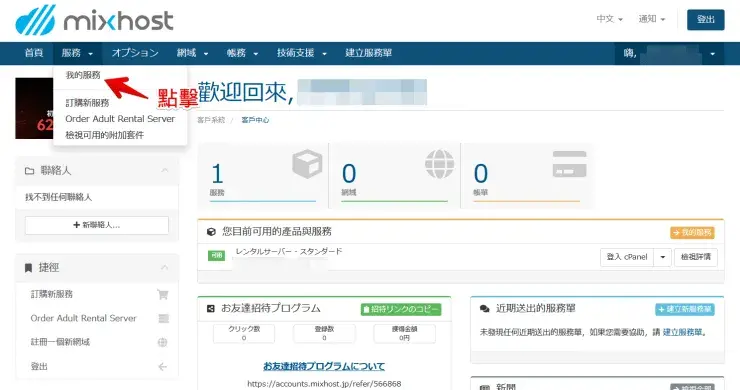The width and height of the screenshot is (740, 390).
Task: Go to 首頁 in the navigation bar
Action: 34,53
